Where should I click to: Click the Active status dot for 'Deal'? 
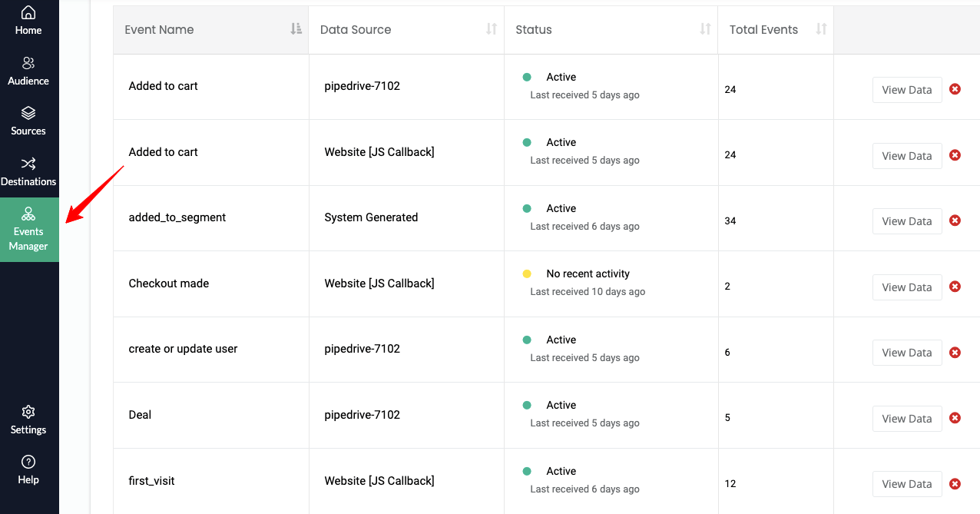coord(527,405)
